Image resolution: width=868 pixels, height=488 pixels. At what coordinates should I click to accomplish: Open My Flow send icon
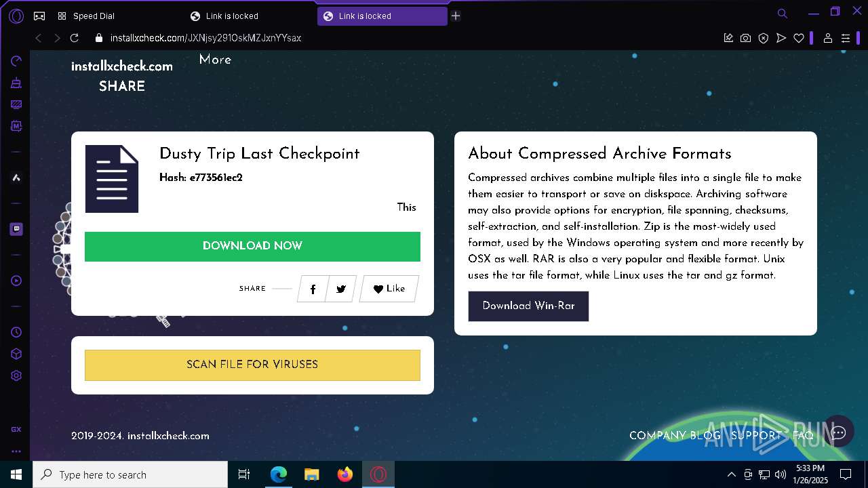click(x=781, y=38)
